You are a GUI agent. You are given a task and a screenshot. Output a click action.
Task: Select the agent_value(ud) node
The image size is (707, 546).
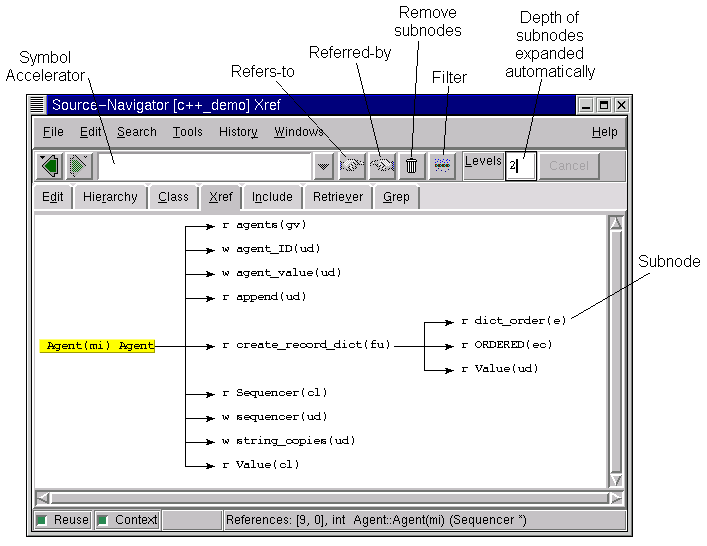(x=282, y=273)
